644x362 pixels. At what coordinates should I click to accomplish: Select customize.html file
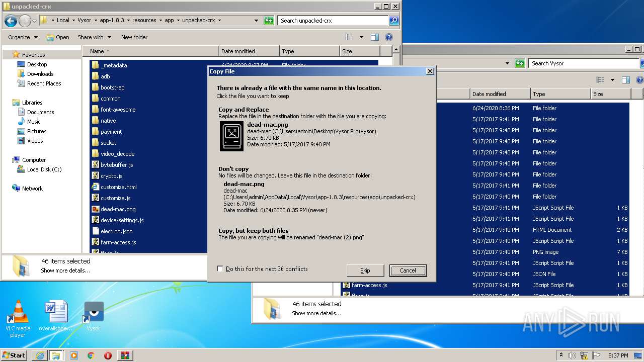114,187
